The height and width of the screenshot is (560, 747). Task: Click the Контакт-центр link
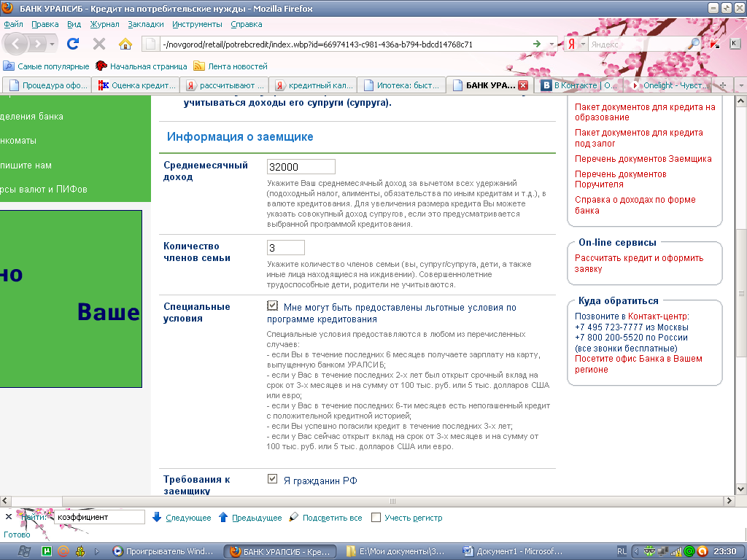657,316
